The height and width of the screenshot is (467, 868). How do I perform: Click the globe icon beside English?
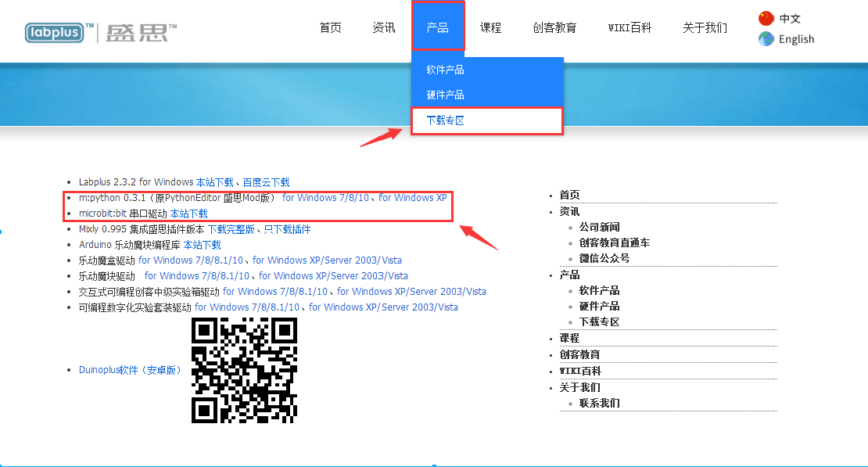pyautogui.click(x=766, y=39)
